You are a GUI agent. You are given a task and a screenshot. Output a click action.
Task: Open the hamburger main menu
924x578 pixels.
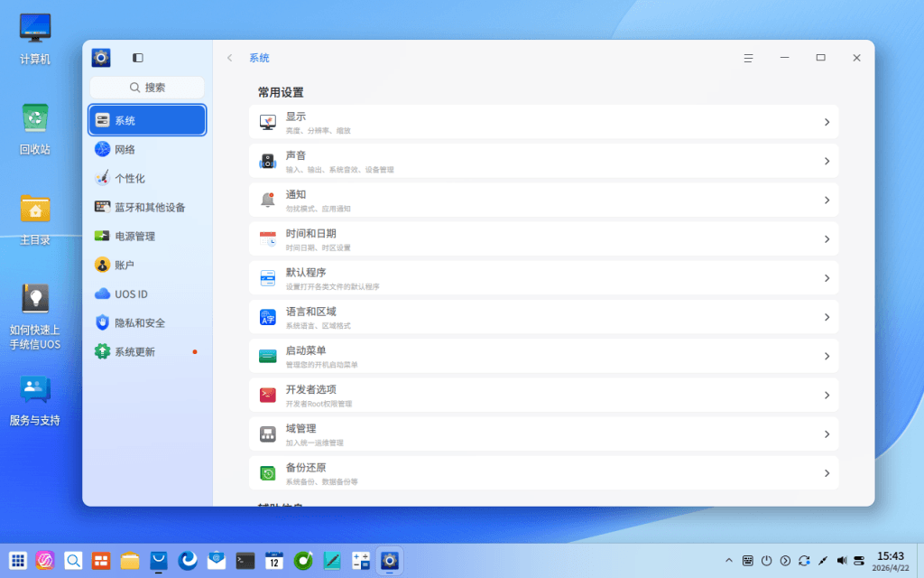pyautogui.click(x=748, y=58)
